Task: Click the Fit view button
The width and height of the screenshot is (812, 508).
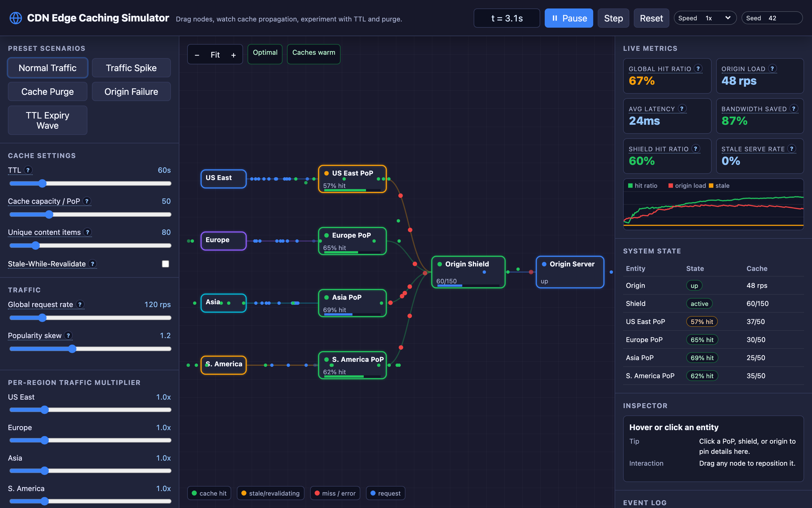Action: (x=215, y=55)
